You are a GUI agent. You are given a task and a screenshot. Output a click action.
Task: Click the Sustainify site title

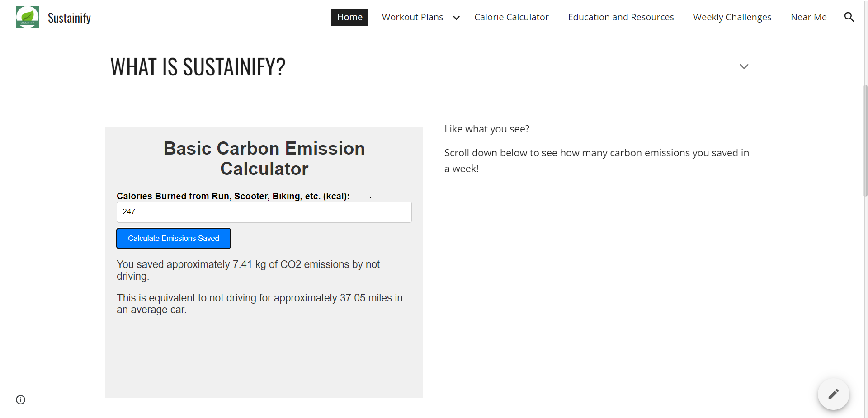(x=69, y=18)
